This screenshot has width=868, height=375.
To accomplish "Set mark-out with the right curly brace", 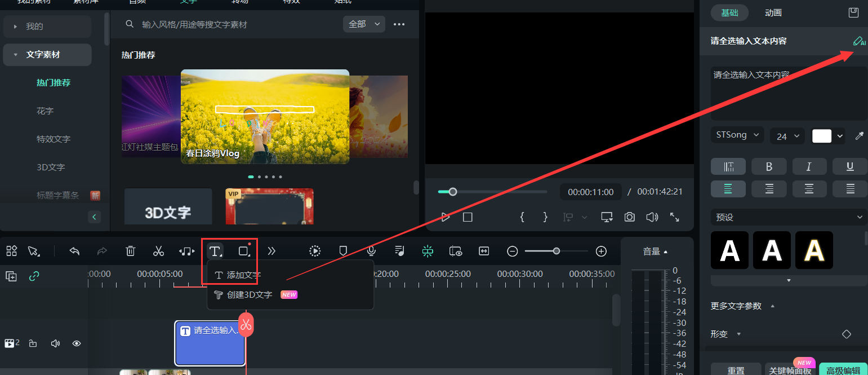I will coord(545,217).
